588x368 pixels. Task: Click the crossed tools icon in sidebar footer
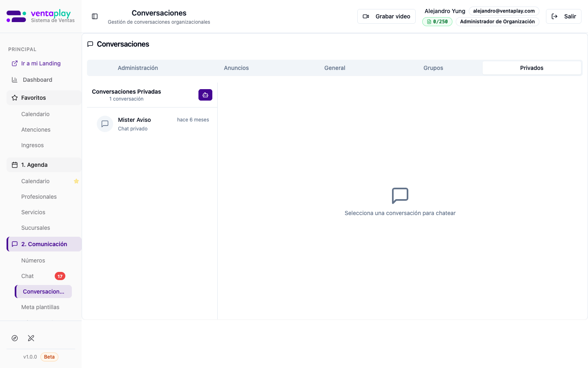31,338
